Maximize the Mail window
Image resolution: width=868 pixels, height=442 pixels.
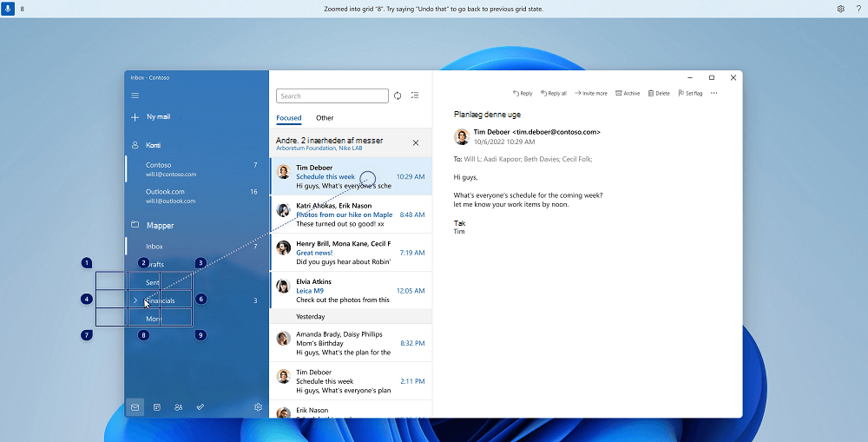(712, 77)
